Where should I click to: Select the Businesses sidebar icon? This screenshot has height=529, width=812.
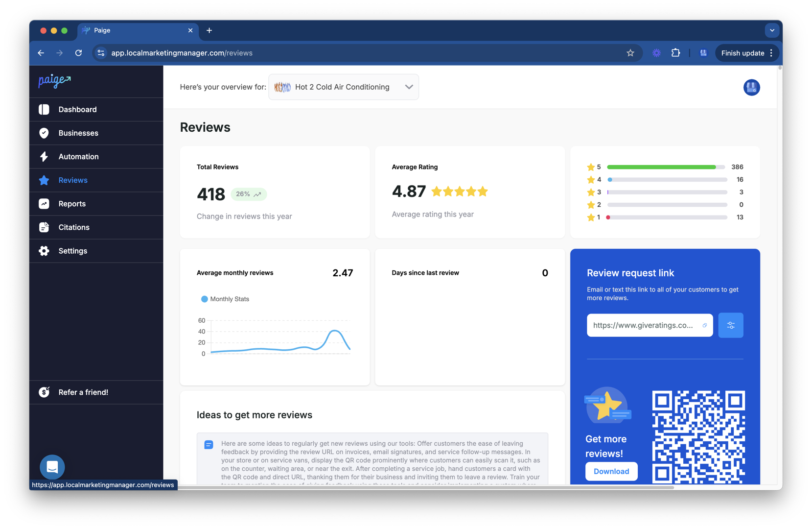(44, 133)
